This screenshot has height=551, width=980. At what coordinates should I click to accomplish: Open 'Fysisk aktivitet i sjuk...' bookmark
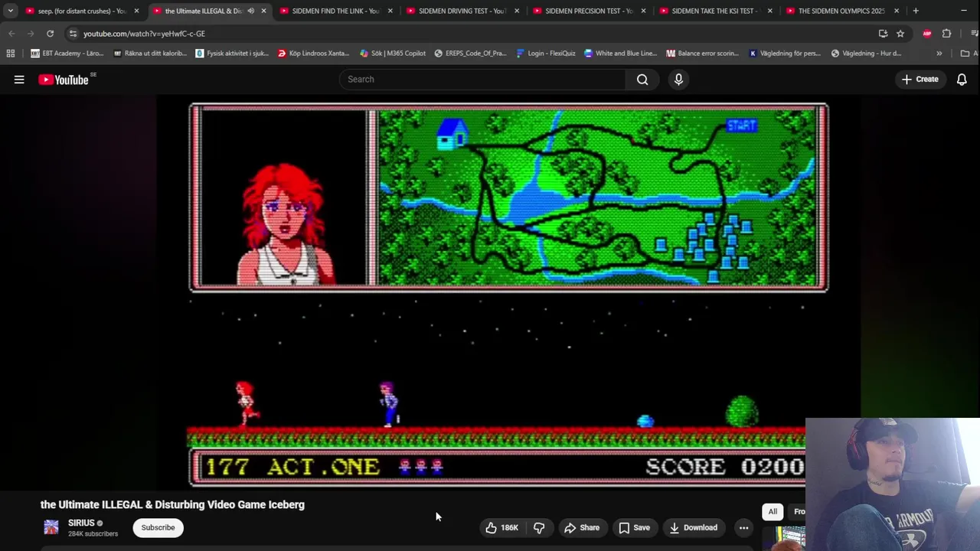(232, 54)
